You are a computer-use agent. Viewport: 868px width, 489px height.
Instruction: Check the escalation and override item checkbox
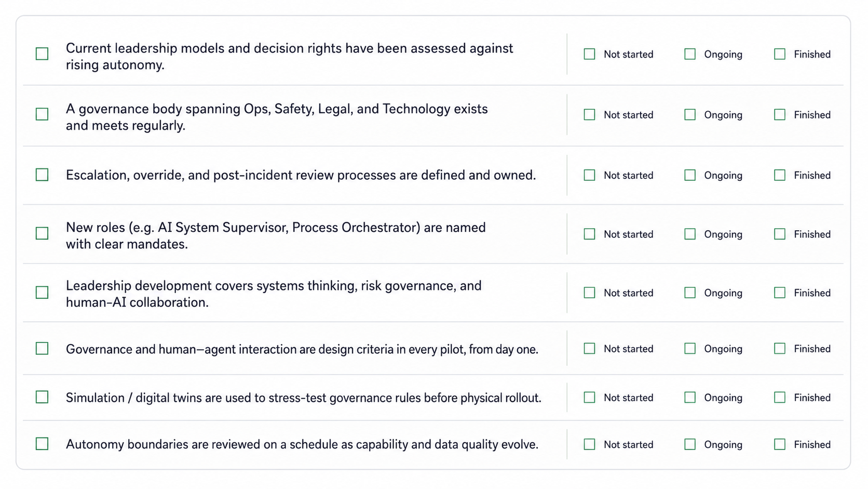coord(42,175)
